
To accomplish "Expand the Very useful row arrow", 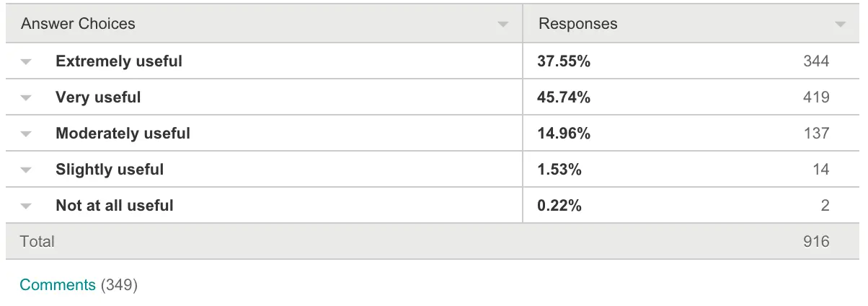I will (x=26, y=98).
